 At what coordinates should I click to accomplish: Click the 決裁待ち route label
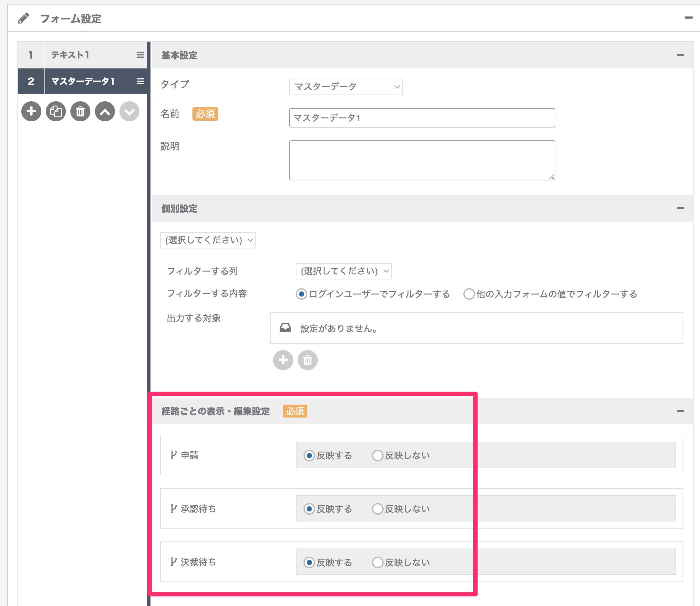[198, 562]
